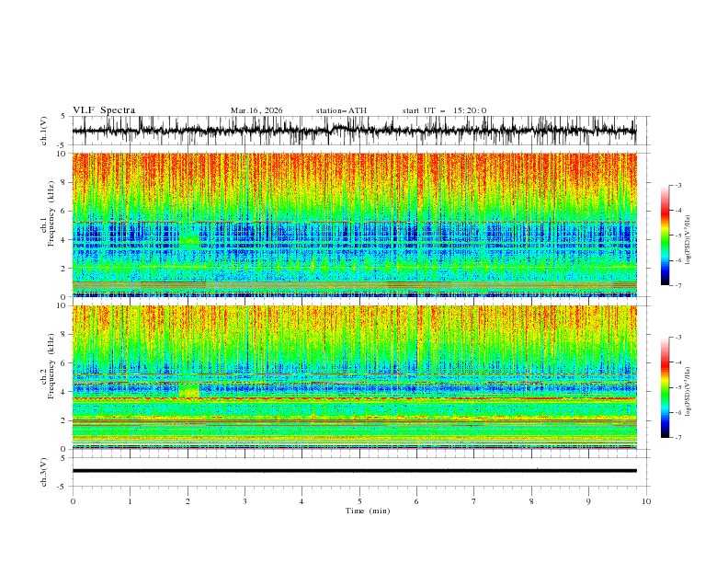Viewport: 728px width, 563px height.
Task: Click the "4" tick on the time axis
Action: [x=301, y=501]
